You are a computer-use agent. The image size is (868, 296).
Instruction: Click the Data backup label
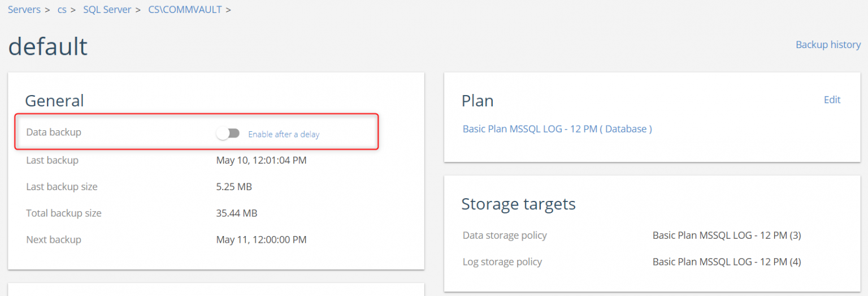[54, 132]
